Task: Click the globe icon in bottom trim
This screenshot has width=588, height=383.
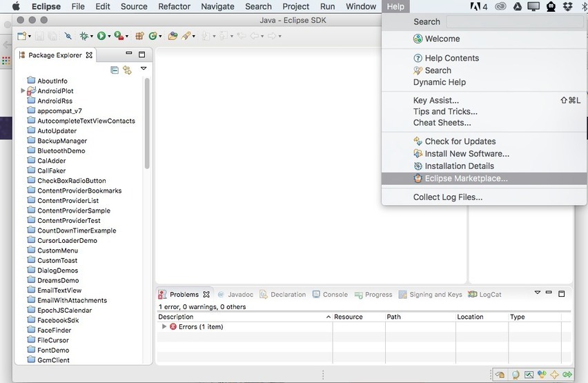Action: click(516, 374)
